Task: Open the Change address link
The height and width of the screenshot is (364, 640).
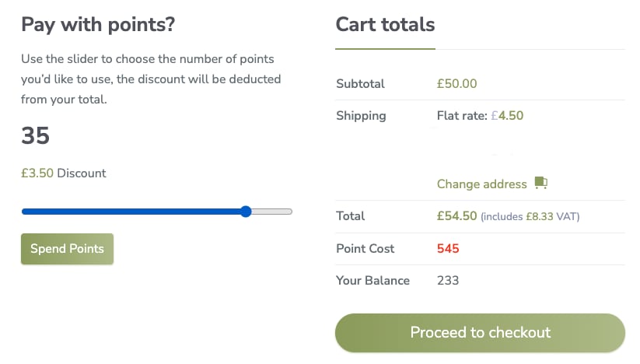Action: 482,184
